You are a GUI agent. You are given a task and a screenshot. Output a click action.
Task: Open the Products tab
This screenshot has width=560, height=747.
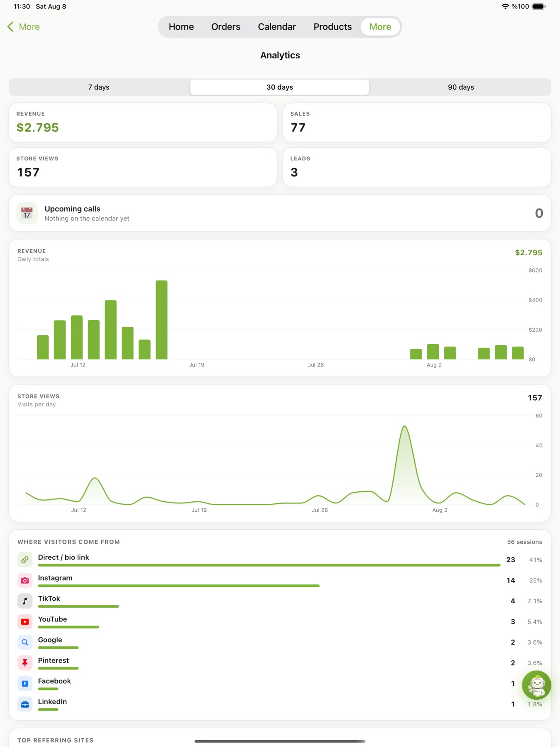(332, 27)
